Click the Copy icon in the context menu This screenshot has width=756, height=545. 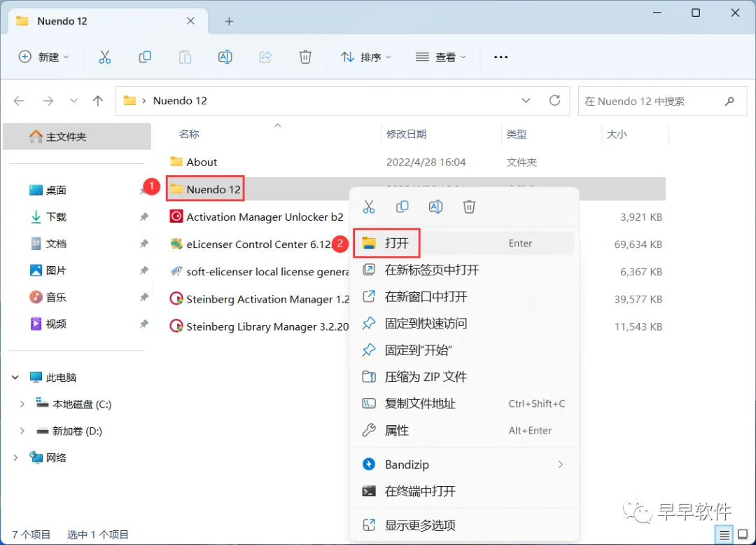(x=402, y=207)
